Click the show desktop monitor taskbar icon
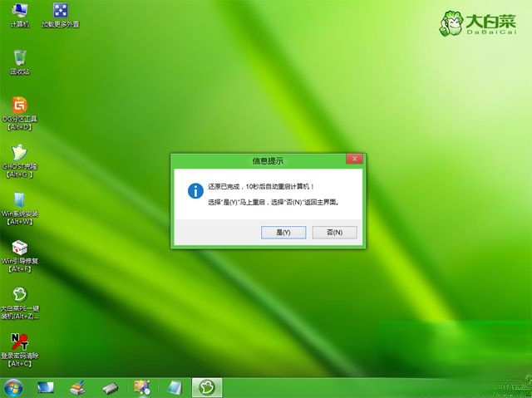 (x=46, y=387)
